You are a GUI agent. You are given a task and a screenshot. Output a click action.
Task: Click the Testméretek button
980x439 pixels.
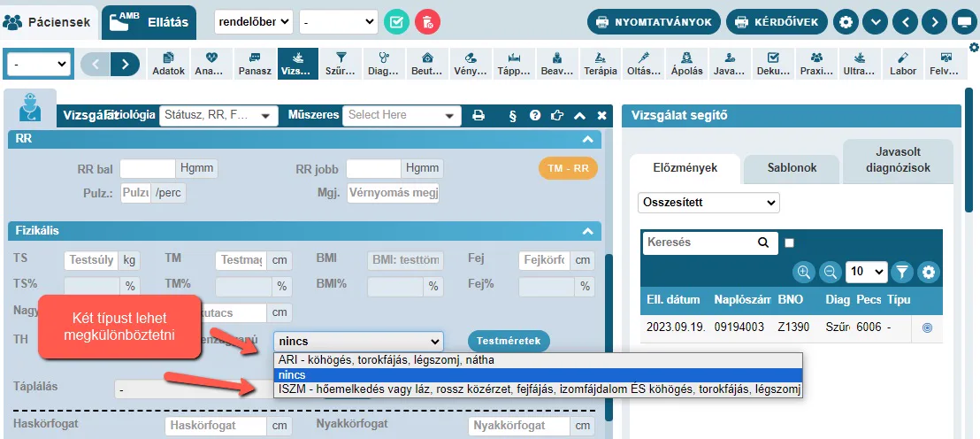[x=509, y=342]
